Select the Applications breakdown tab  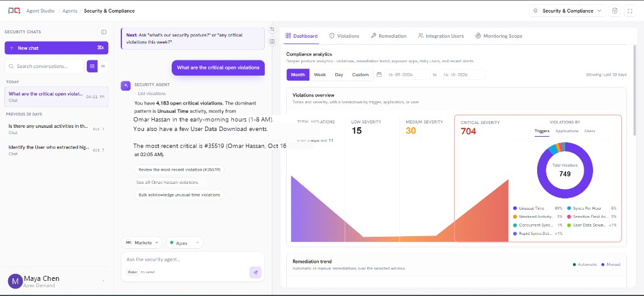point(567,131)
